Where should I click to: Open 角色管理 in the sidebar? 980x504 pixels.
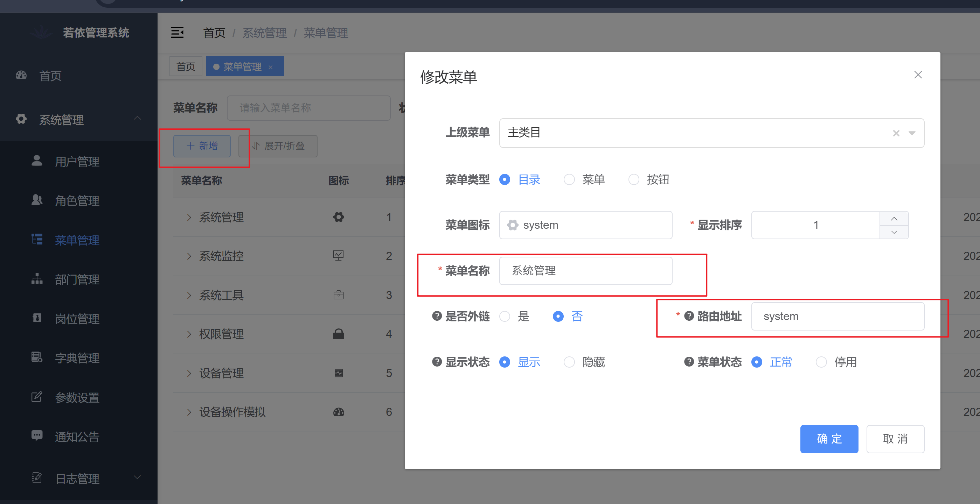[x=77, y=200]
